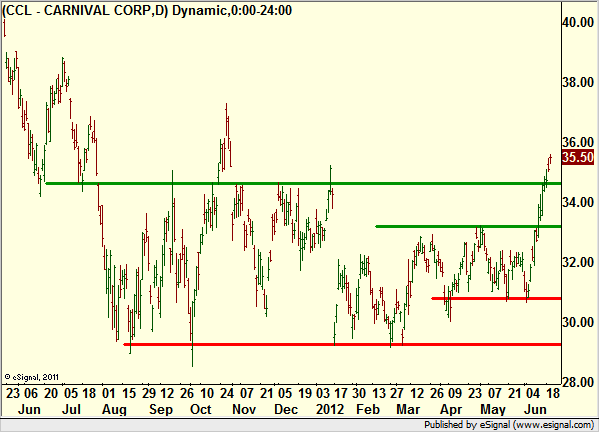Click the 32.00 price axis label
Image resolution: width=599 pixels, height=432 pixels.
578,262
